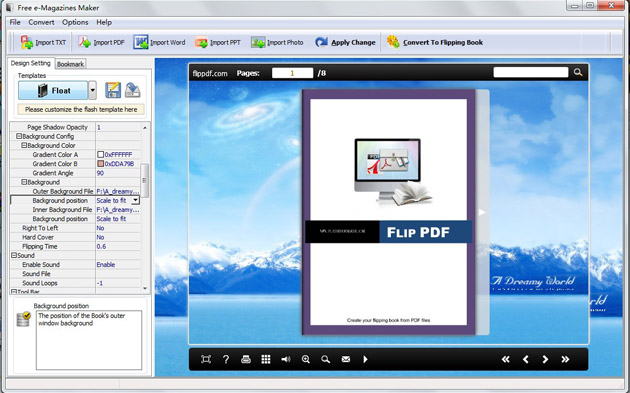
Task: Click the page number input field
Action: (292, 73)
